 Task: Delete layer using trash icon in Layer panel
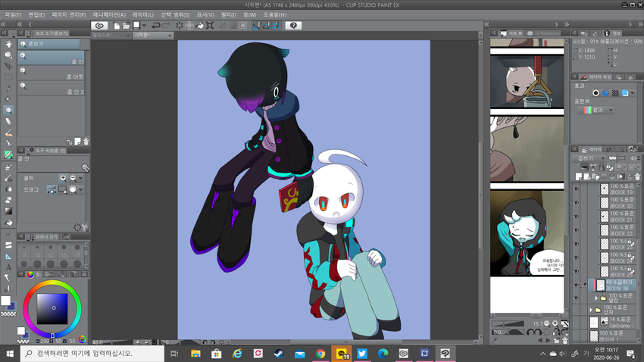[x=637, y=177]
